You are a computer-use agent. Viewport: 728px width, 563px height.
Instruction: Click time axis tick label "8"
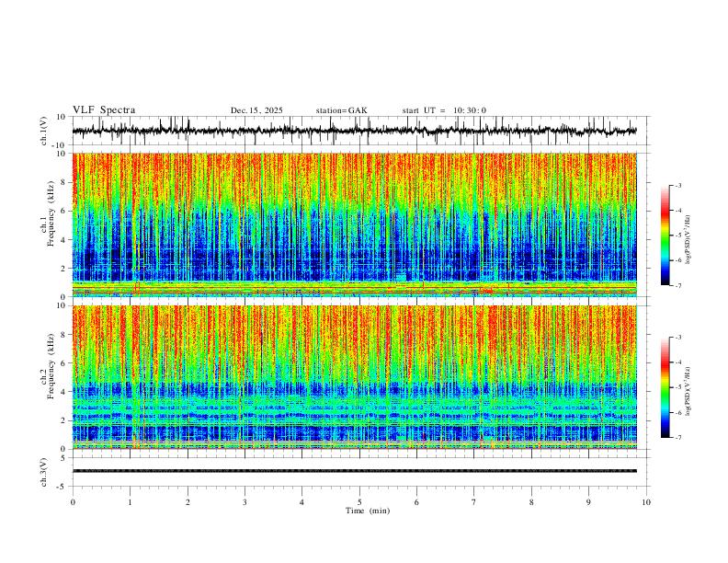[x=531, y=502]
